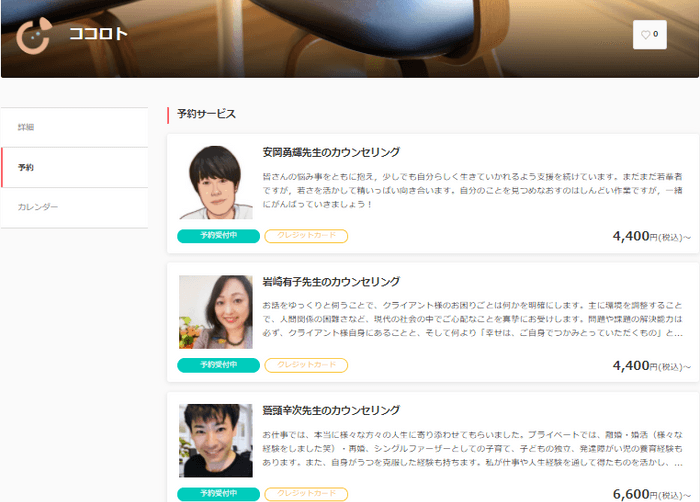Click 安岡勇輝先生's illustrated portrait thumbnail

pos(216,182)
